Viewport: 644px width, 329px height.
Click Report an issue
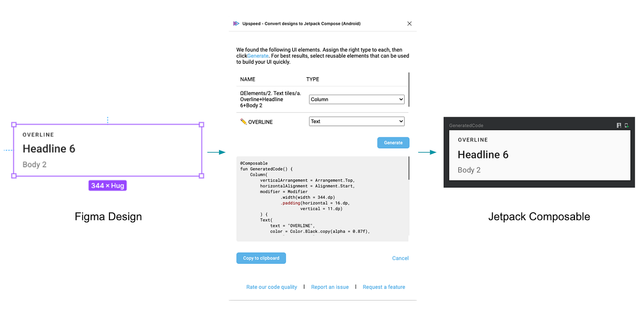coord(330,287)
